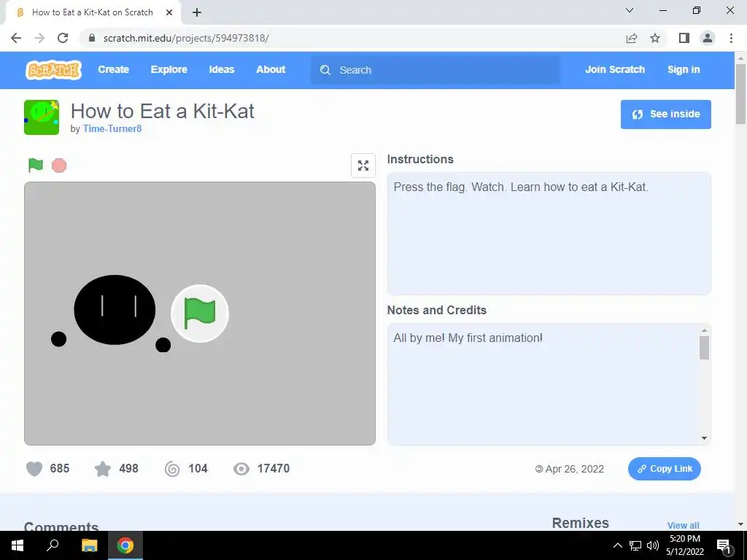
Task: Reload the page with the refresh icon
Action: 63,38
